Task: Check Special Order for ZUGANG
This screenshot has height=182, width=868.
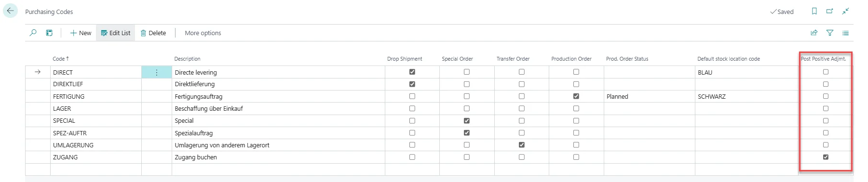Action: click(466, 157)
